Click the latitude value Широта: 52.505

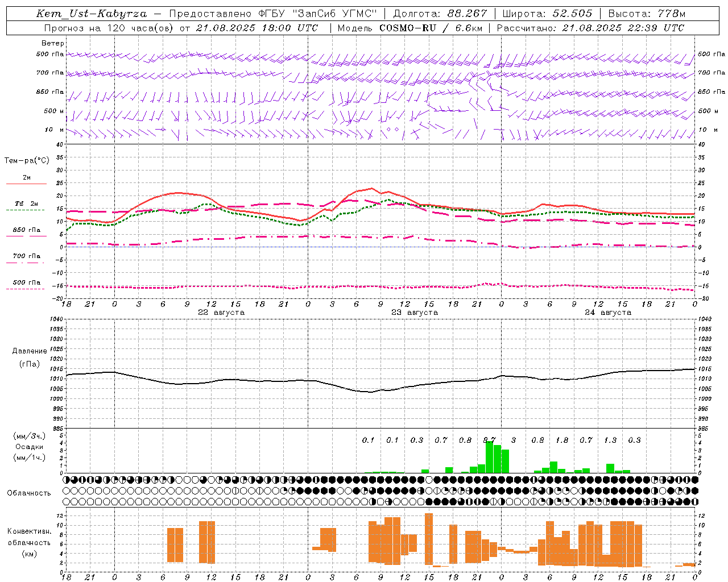point(547,14)
